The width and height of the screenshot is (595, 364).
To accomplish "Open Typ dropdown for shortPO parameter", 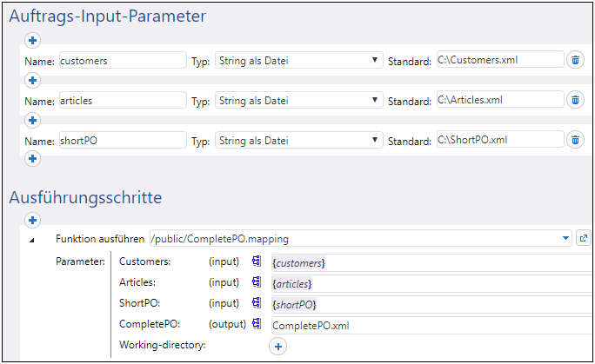I will point(298,140).
